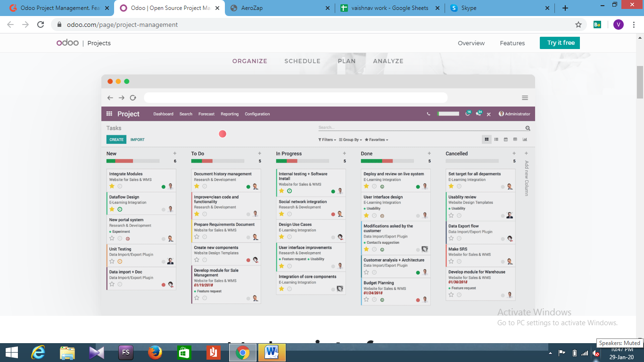Open the Reporting menu
This screenshot has height=362, width=644.
pos(230,114)
